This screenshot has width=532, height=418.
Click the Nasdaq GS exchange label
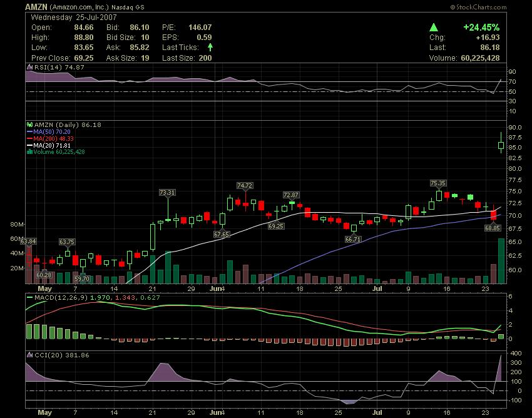pyautogui.click(x=128, y=7)
